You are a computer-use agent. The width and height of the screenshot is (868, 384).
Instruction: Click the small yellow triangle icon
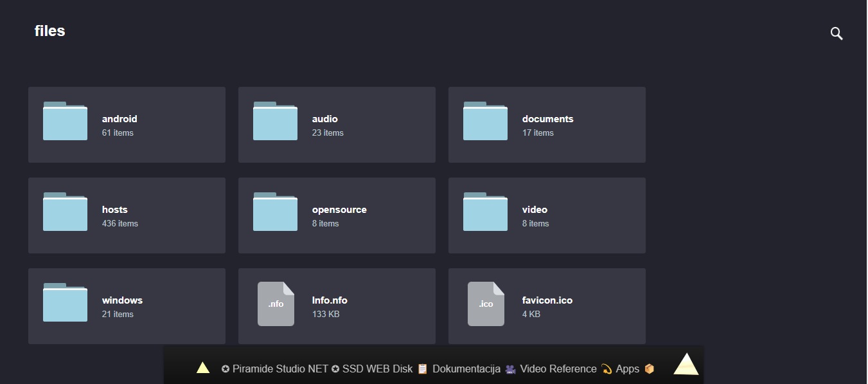tap(203, 368)
